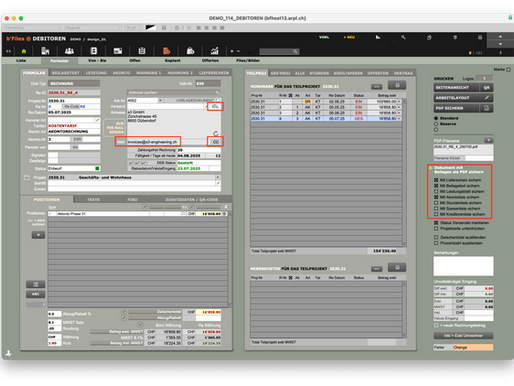Open the address book icon in toolbar
514x386 pixels.
(x=94, y=51)
